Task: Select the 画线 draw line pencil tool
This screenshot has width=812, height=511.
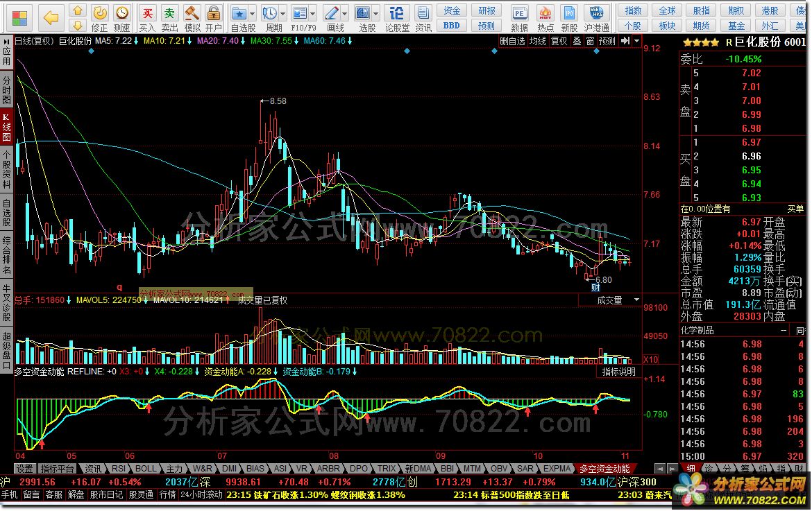Action: [332, 13]
